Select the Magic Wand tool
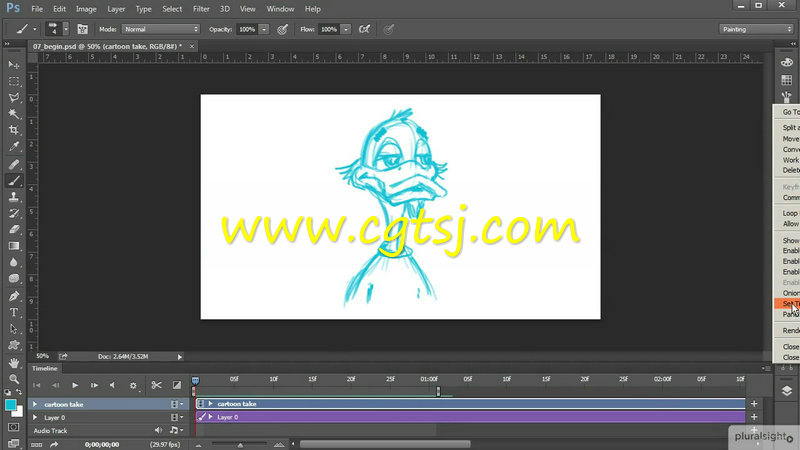Viewport: 800px width, 450px height. [14, 114]
